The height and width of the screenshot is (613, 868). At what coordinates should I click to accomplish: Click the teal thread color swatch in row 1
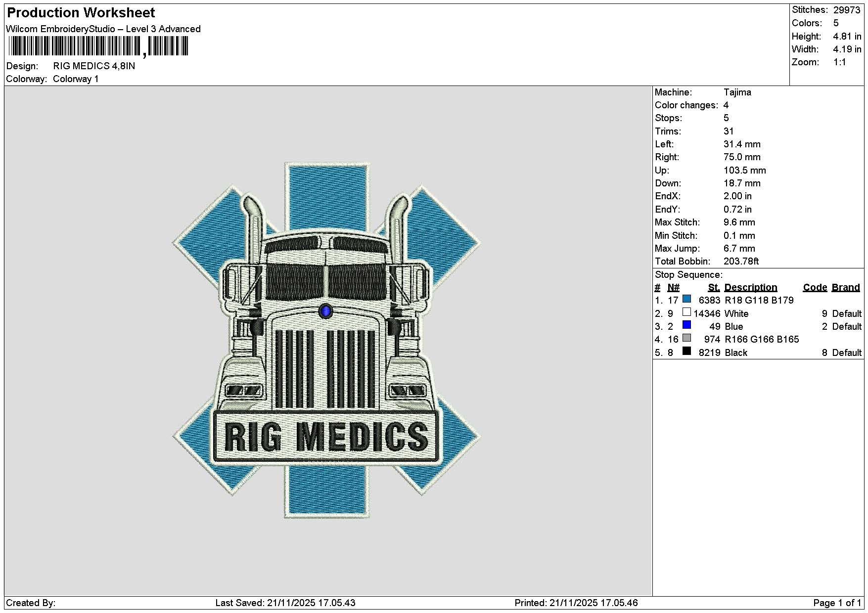click(x=686, y=299)
